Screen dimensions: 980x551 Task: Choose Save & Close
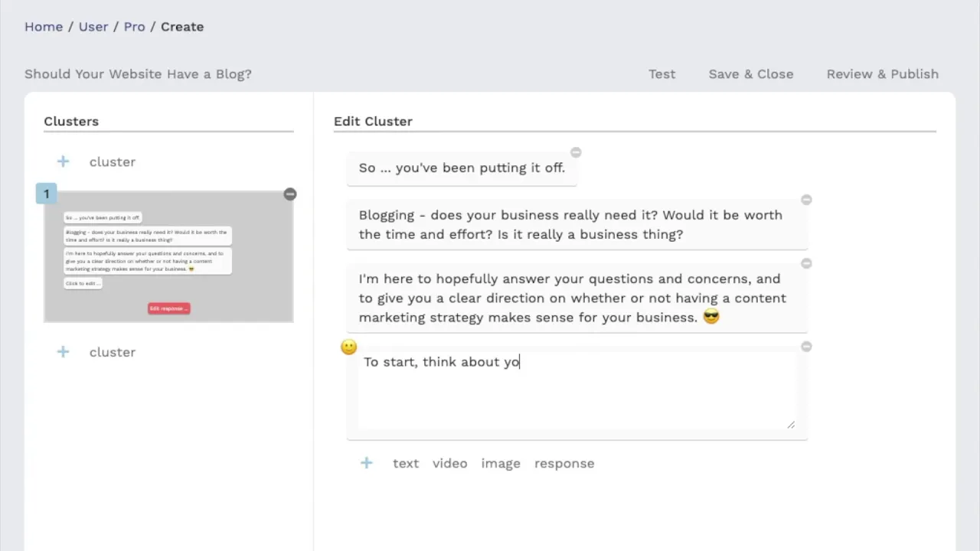click(x=750, y=74)
